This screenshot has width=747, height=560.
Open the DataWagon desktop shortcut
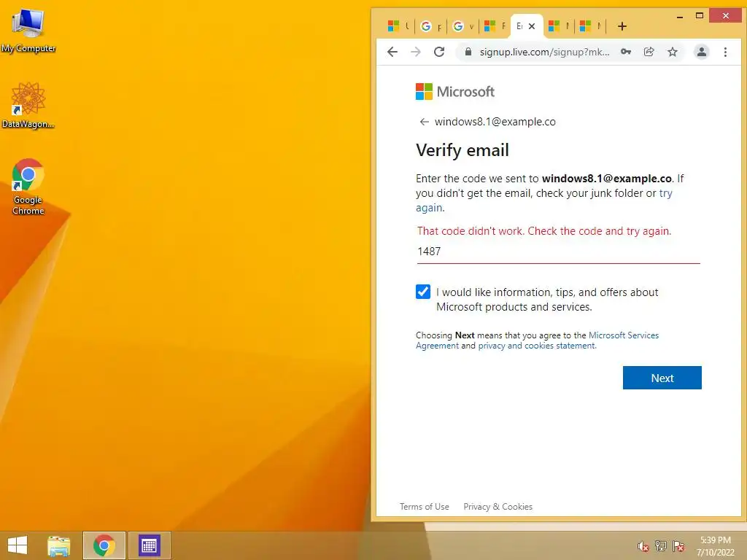[28, 105]
